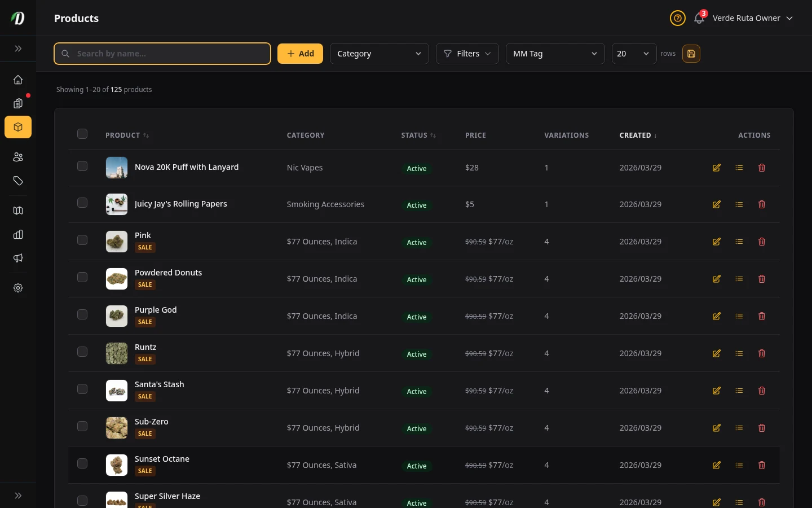812x508 pixels.
Task: Tick the checkbox beside Santa's Stash
Action: (x=82, y=389)
